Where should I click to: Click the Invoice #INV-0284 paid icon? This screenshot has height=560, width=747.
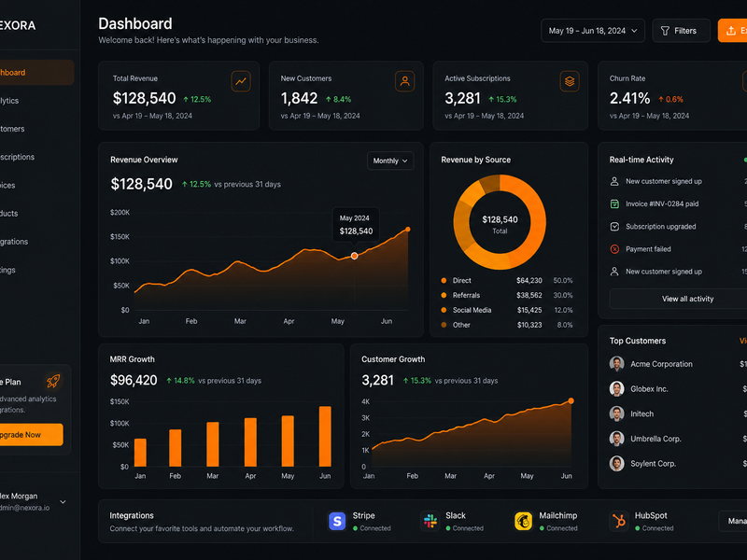[614, 203]
